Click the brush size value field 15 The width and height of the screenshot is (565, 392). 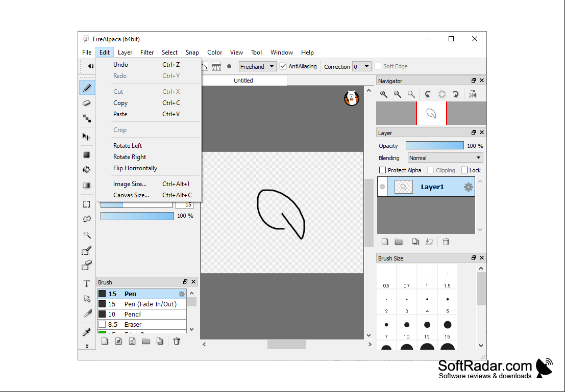coord(184,204)
